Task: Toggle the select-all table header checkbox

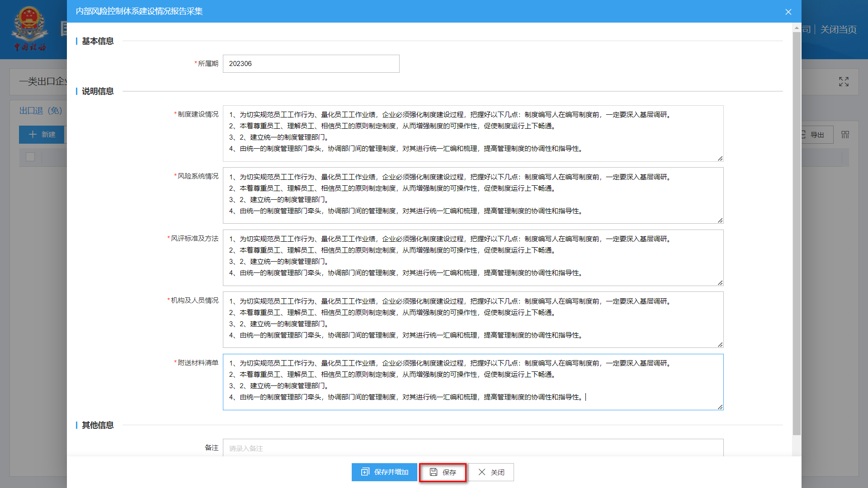Action: pyautogui.click(x=30, y=157)
